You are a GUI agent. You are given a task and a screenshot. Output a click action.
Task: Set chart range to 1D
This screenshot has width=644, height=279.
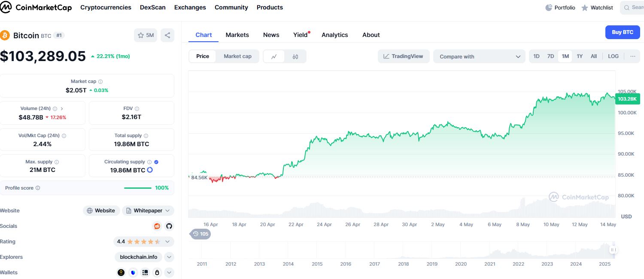(x=536, y=56)
